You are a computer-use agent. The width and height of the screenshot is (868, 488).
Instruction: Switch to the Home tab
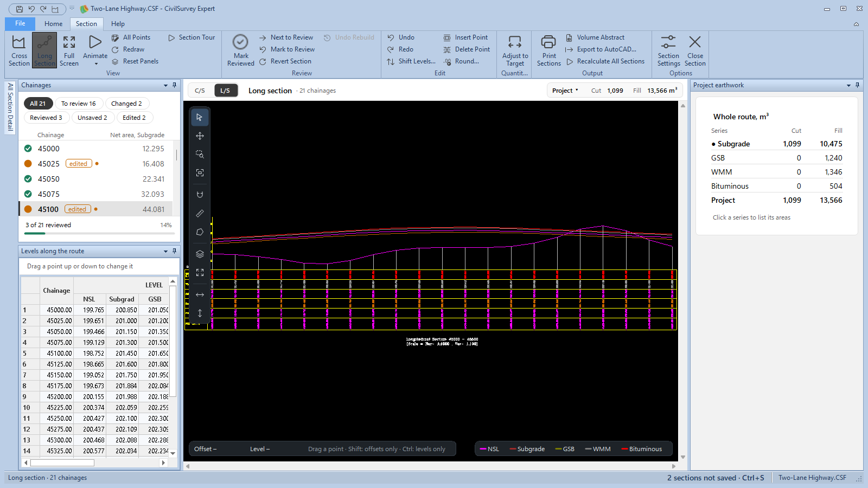point(53,24)
